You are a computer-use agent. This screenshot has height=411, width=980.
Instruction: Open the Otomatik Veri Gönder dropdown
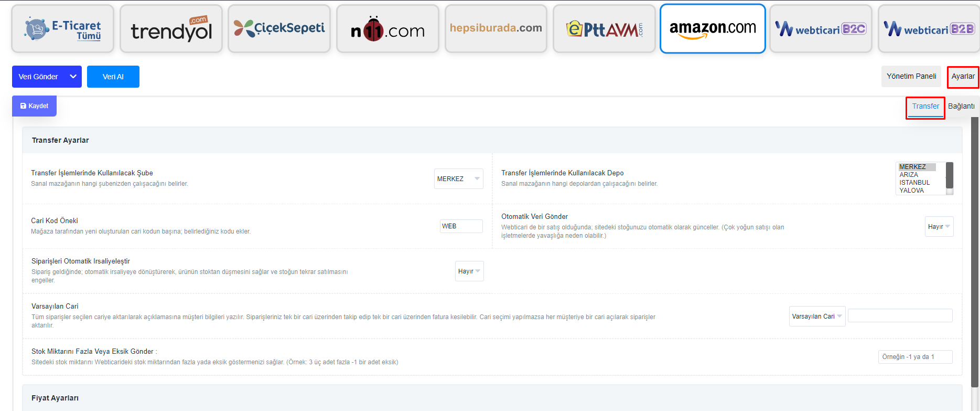(x=939, y=227)
